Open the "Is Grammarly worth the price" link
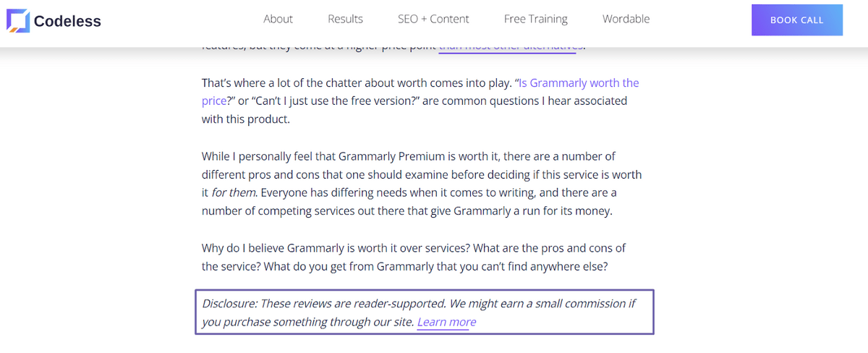 (579, 83)
